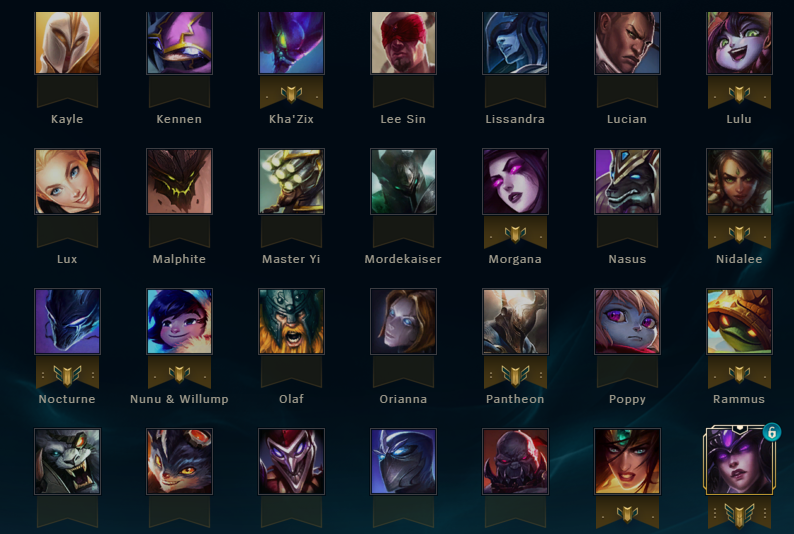794x534 pixels.
Task: Open Kha'Zix champion icon
Action: (x=291, y=43)
